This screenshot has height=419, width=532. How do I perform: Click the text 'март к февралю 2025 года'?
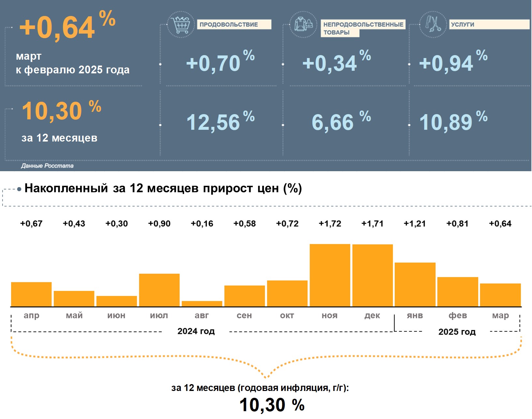73,63
